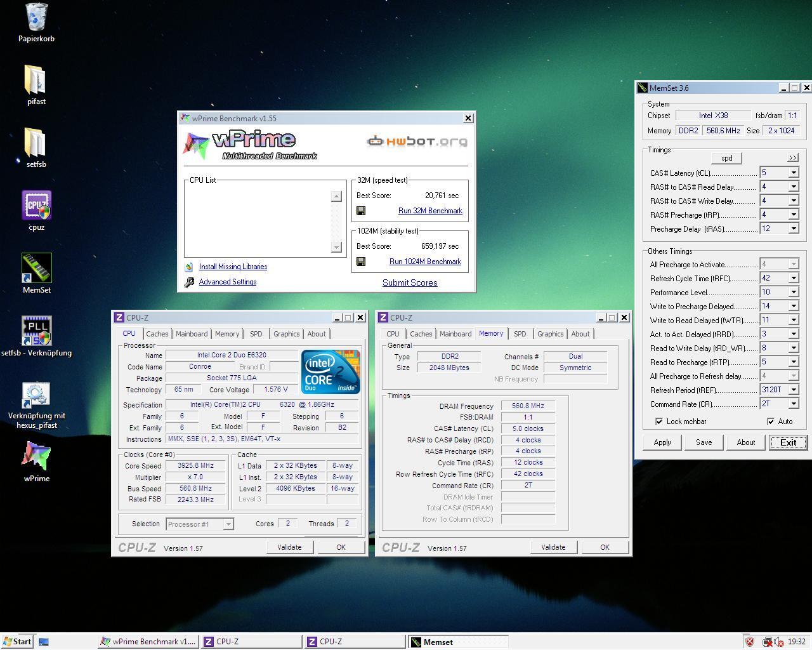Switch to Mainboard tab in left CPU-Z window
Viewport: 812px width, 650px height.
[192, 334]
